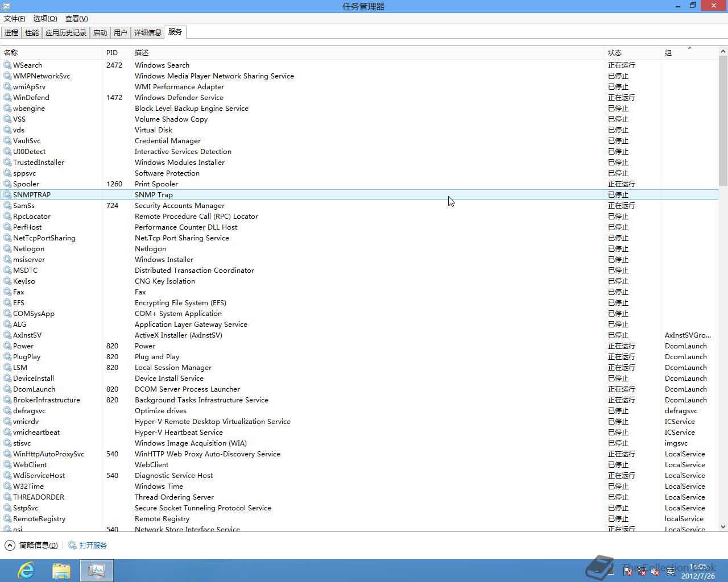The image size is (728, 582).
Task: Click the services gear icon beside 打开服务
Action: click(x=72, y=545)
